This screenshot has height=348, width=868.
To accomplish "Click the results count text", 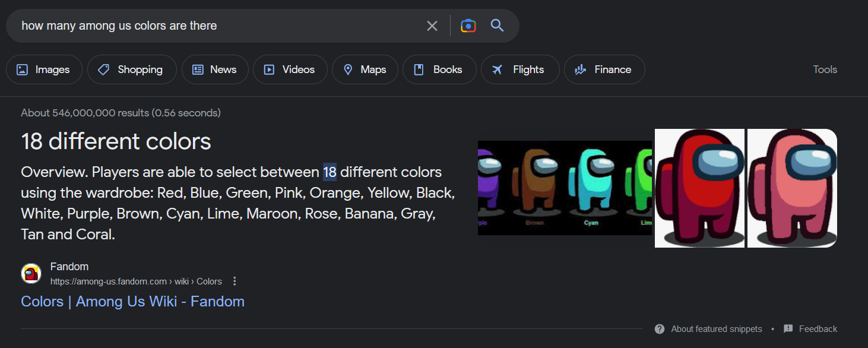I will [121, 113].
